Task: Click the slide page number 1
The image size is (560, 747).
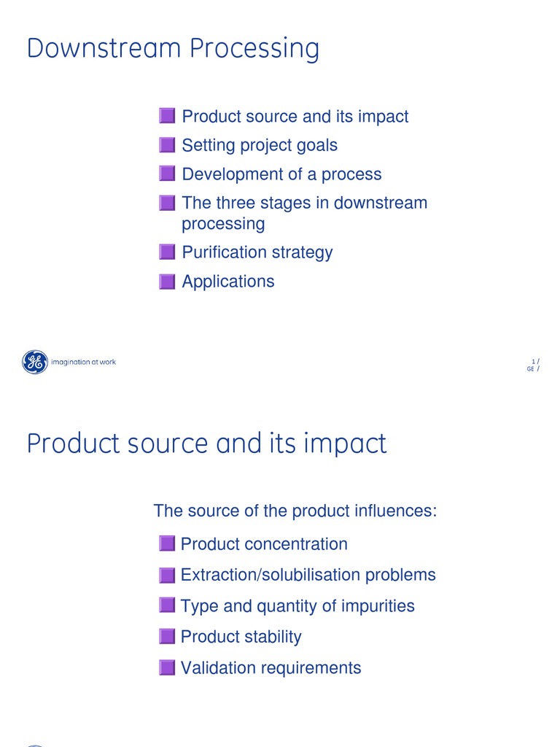Action: click(x=534, y=362)
